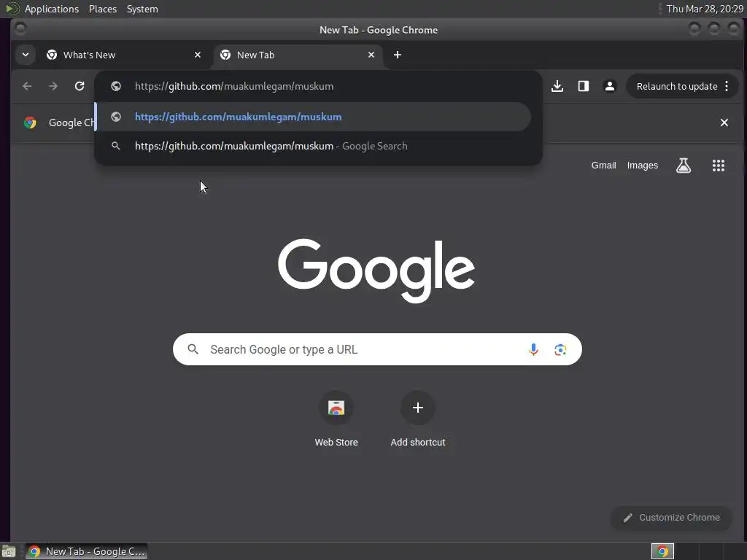Click the browser back arrow
The height and width of the screenshot is (560, 747).
point(27,86)
